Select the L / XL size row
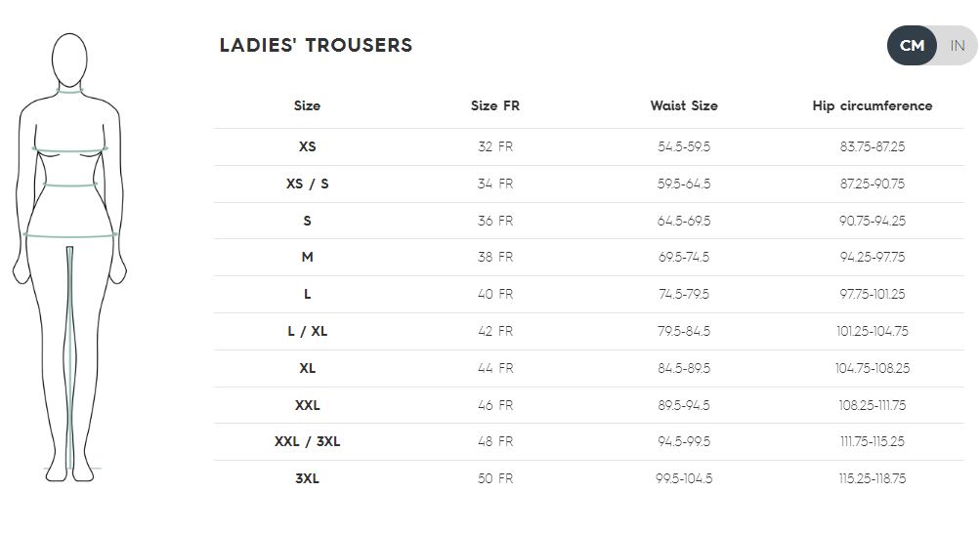The height and width of the screenshot is (533, 980). (x=589, y=331)
